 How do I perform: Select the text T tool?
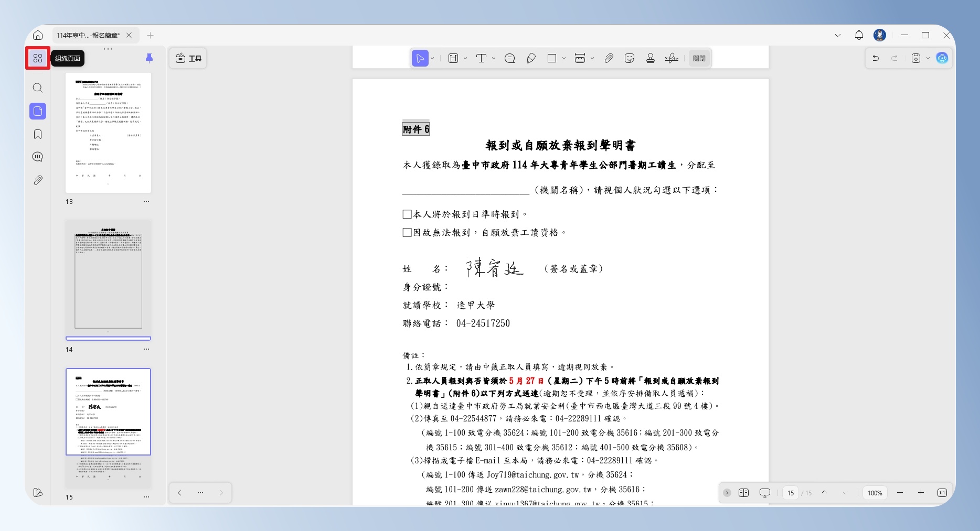481,58
